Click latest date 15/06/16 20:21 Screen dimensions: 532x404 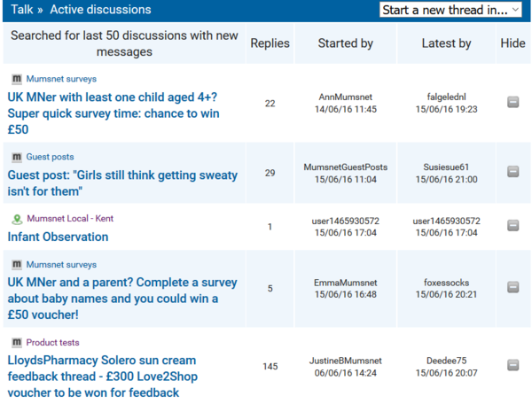point(446,294)
